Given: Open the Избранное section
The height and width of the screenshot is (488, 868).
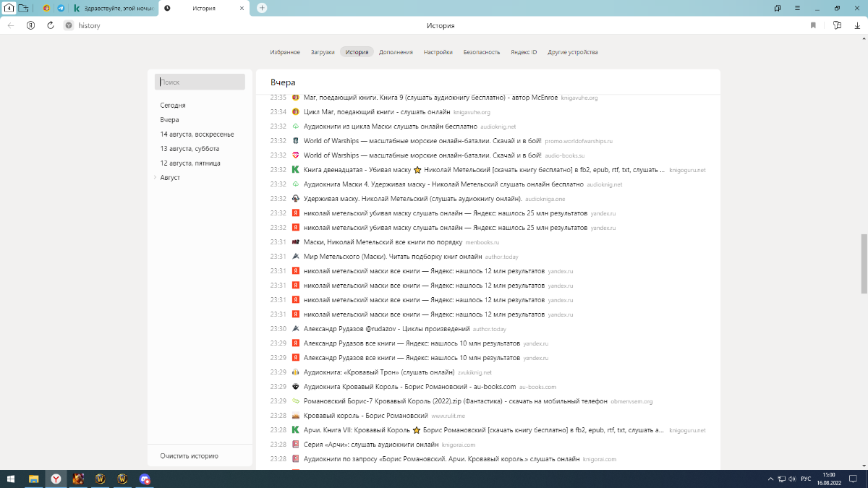Looking at the screenshot, I should click(x=285, y=52).
